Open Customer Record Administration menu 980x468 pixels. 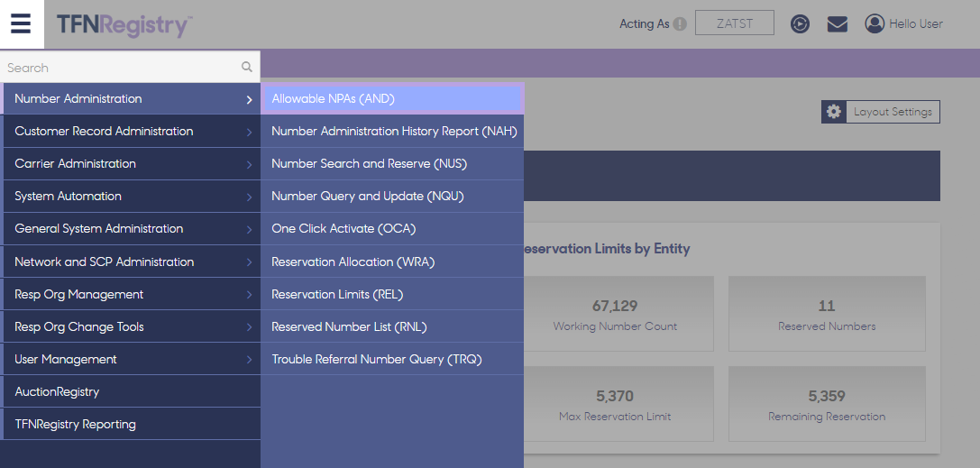130,132
